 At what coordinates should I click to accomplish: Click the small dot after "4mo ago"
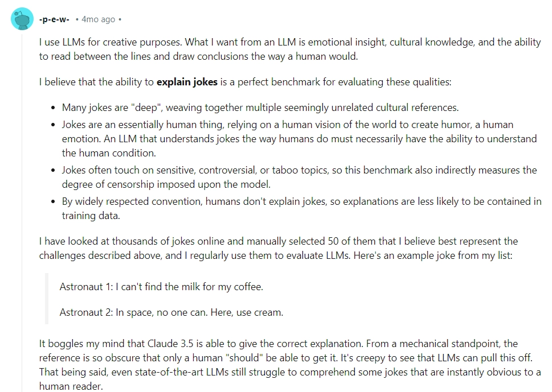pyautogui.click(x=120, y=19)
